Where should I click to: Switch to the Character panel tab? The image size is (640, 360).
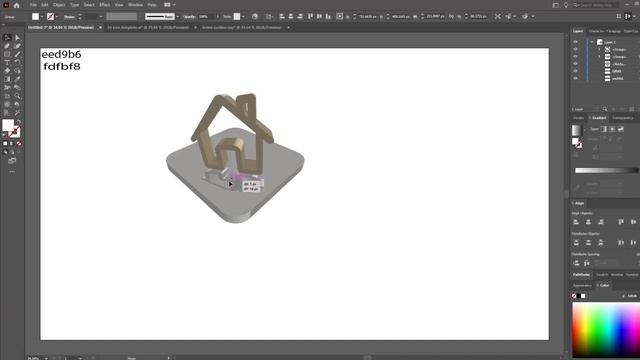click(x=596, y=31)
